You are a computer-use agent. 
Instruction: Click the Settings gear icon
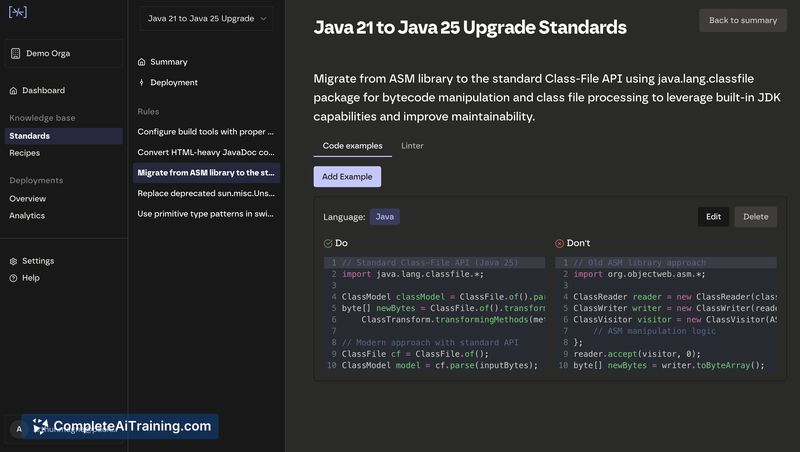[13, 261]
